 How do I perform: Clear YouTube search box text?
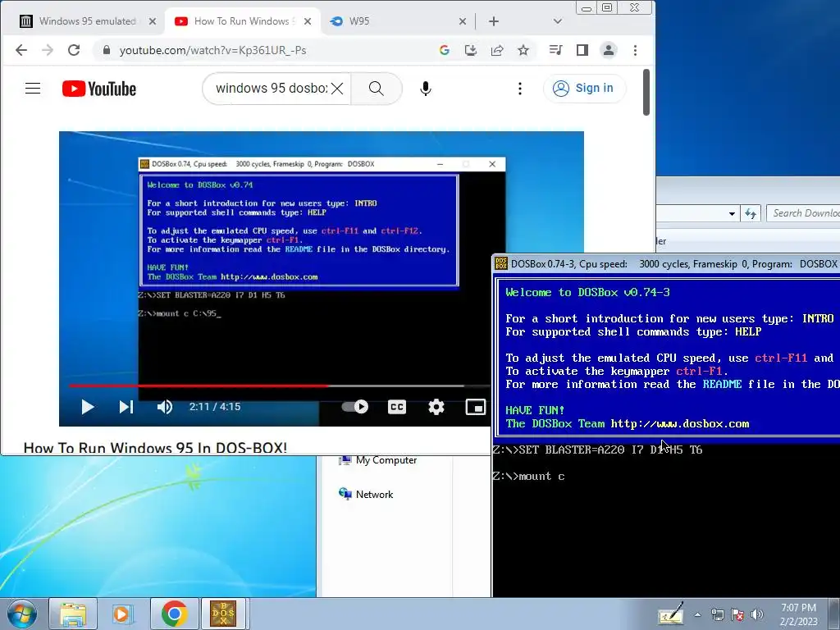pos(337,89)
